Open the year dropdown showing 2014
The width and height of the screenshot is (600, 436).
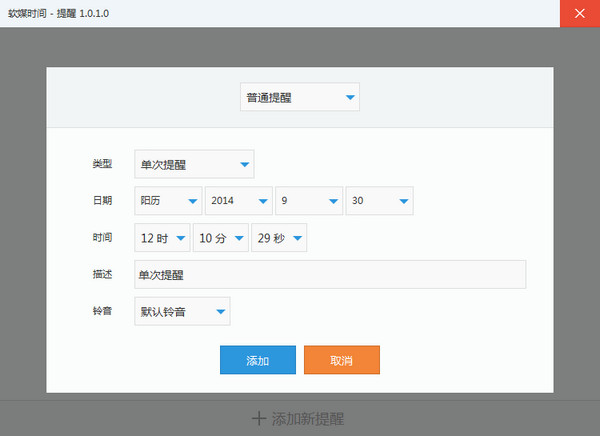(238, 201)
